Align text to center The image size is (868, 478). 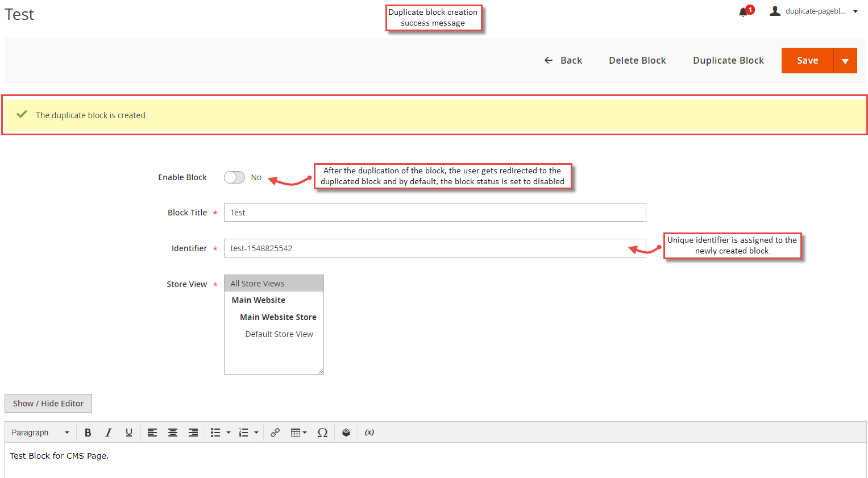coord(173,433)
